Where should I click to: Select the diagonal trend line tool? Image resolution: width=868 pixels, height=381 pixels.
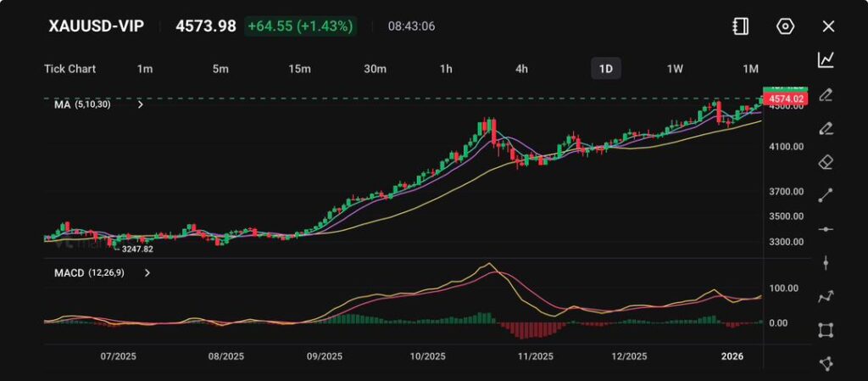click(x=826, y=196)
